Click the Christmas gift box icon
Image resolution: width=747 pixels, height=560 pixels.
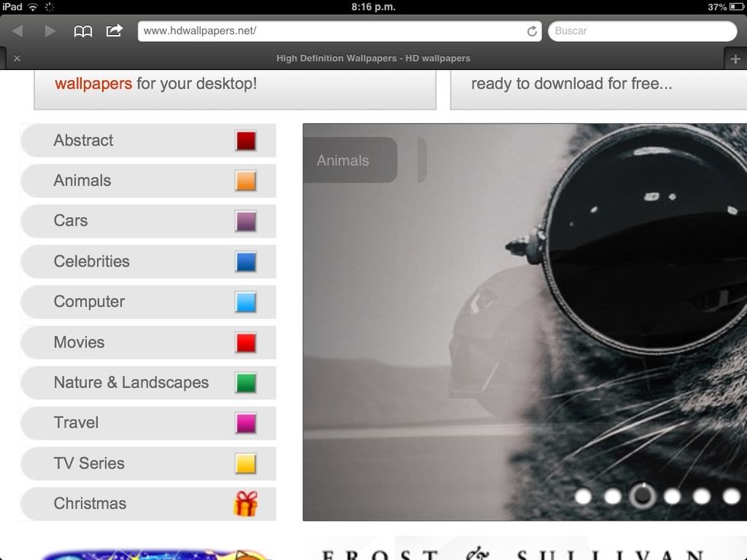245,504
